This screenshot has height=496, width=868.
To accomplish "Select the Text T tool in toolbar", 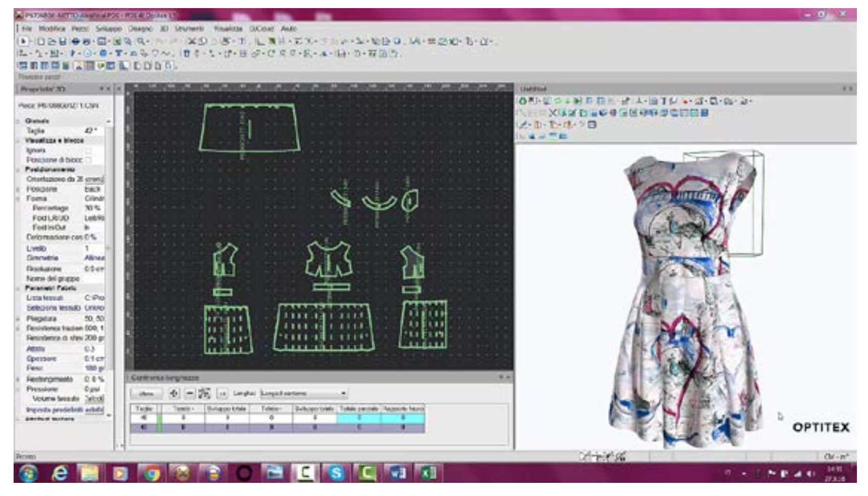I will pyautogui.click(x=242, y=41).
